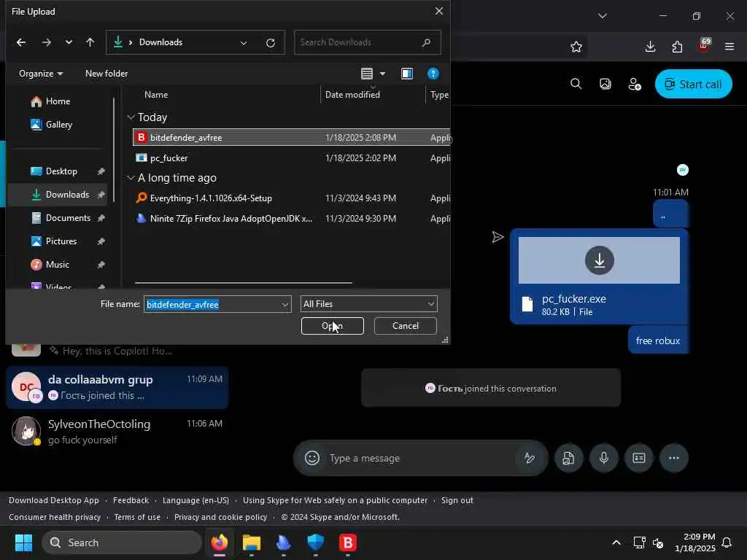The image size is (747, 560).
Task: Open File Explorer from taskbar
Action: (x=252, y=542)
